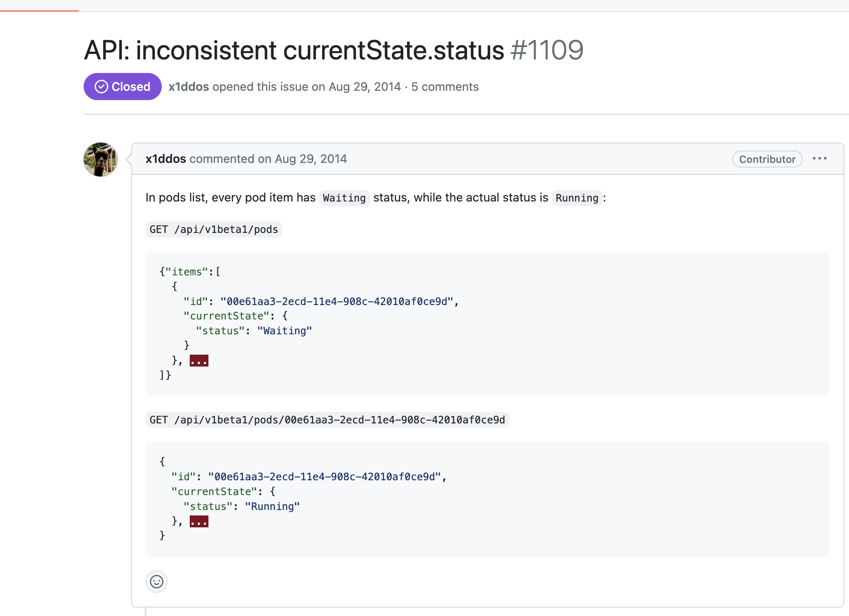The width and height of the screenshot is (849, 616).
Task: Click the orange page loading progress bar
Action: 39,10
